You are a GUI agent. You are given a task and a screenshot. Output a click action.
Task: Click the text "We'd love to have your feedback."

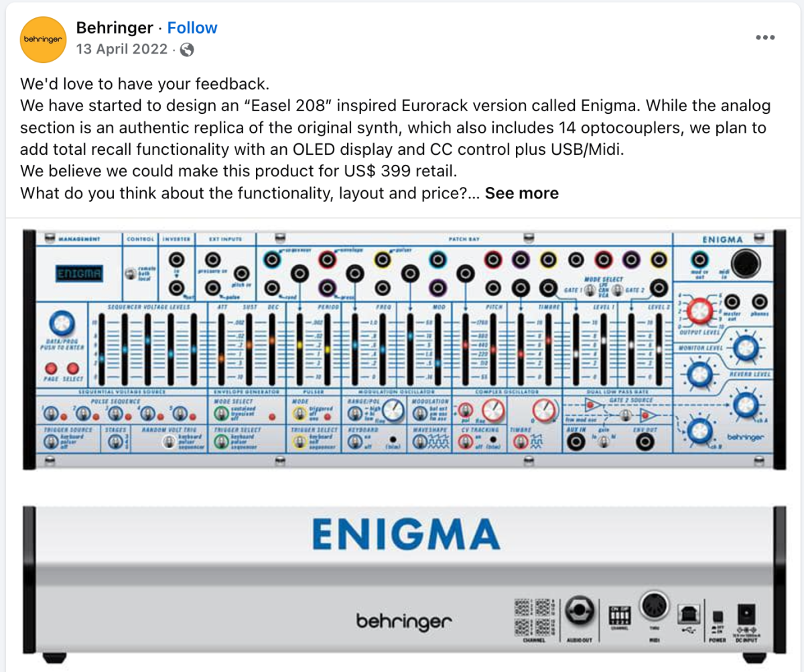pyautogui.click(x=144, y=85)
